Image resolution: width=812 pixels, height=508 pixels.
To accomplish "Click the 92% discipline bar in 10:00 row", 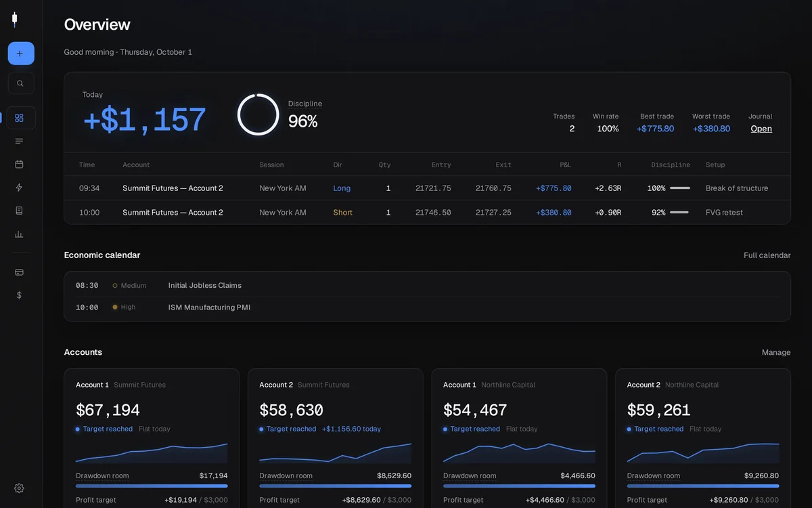I will click(x=680, y=213).
